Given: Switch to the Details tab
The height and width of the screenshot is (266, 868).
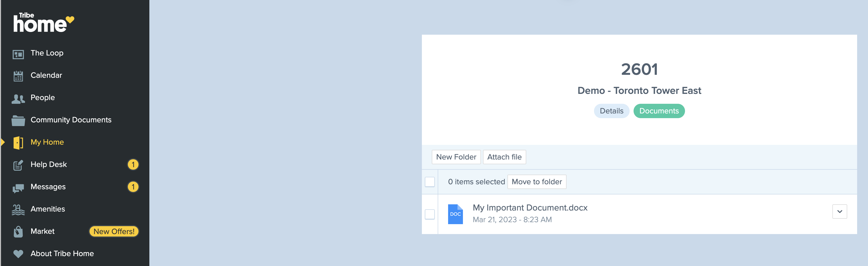Looking at the screenshot, I should tap(611, 111).
